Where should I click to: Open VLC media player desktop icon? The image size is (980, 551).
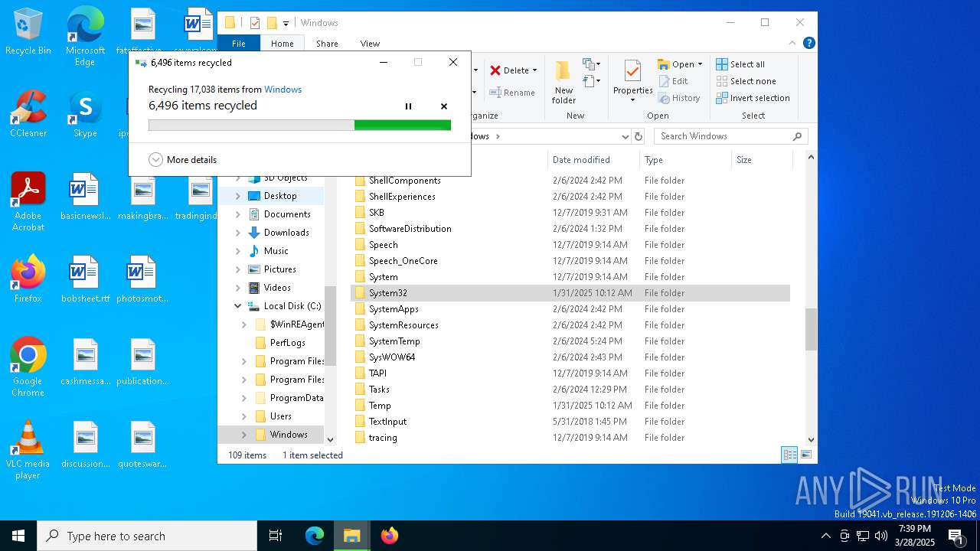click(x=28, y=450)
